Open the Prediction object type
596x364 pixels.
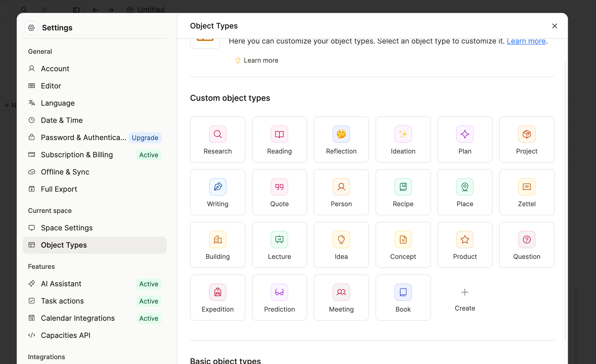point(279,297)
